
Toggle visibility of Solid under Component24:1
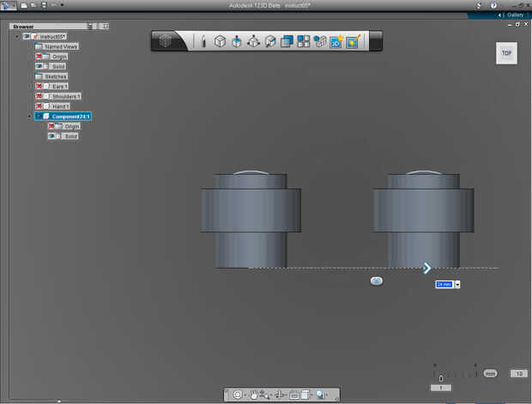(51, 136)
